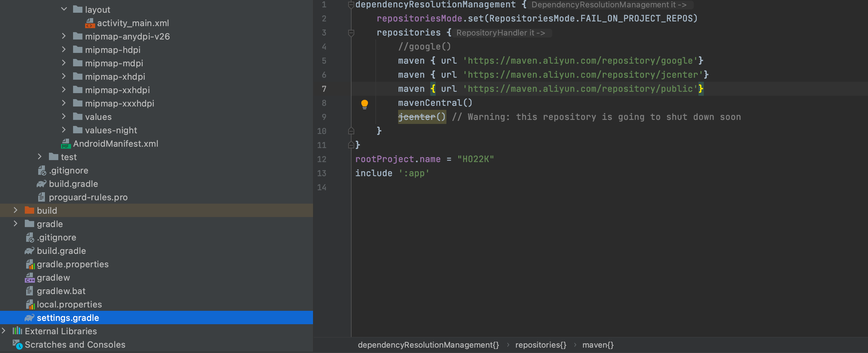Select local.properties in project tree
This screenshot has width=868, height=353.
[69, 304]
